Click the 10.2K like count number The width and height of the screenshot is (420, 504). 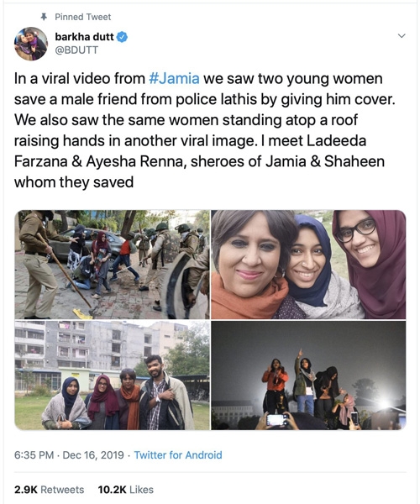113,490
